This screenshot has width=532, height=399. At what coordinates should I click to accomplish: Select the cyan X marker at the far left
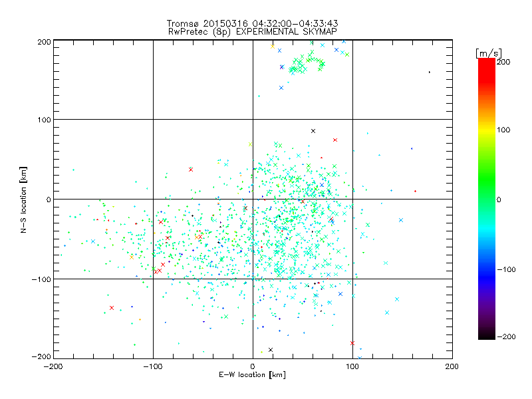point(93,241)
